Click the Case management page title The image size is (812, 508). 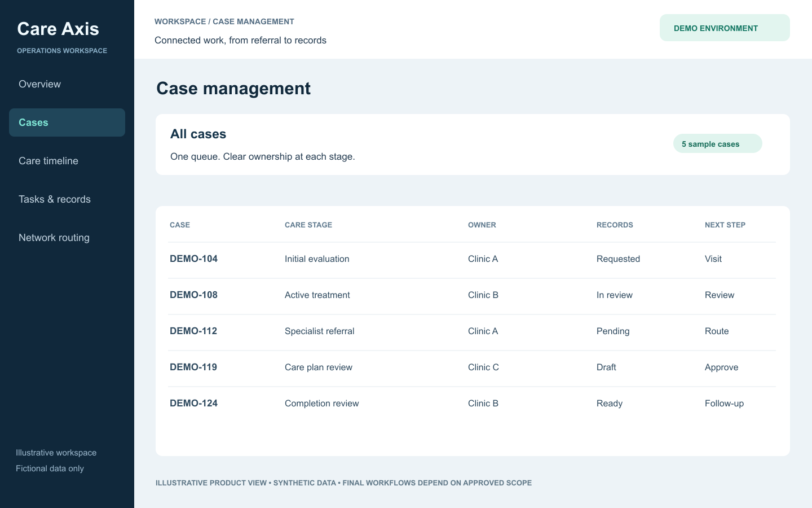(x=233, y=89)
